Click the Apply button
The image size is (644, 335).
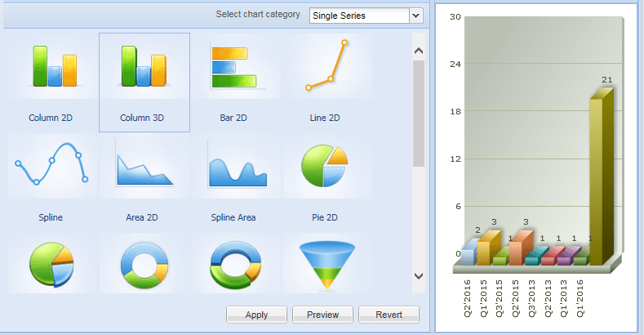pyautogui.click(x=256, y=315)
